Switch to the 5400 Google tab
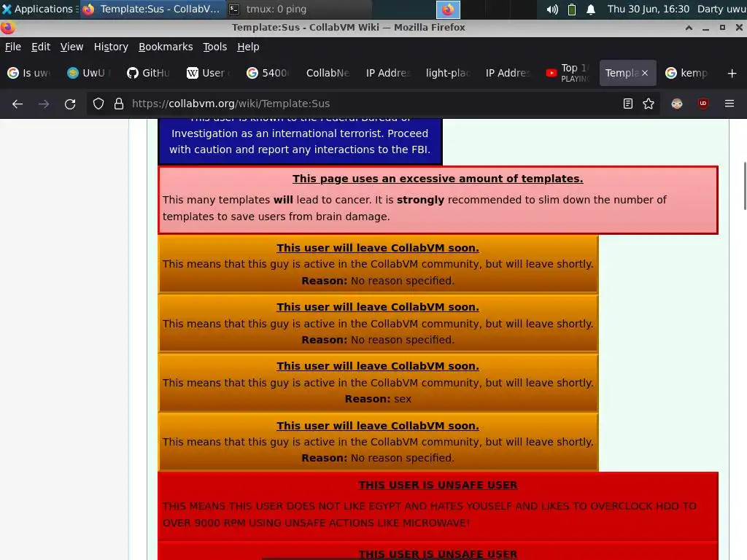 tap(268, 73)
